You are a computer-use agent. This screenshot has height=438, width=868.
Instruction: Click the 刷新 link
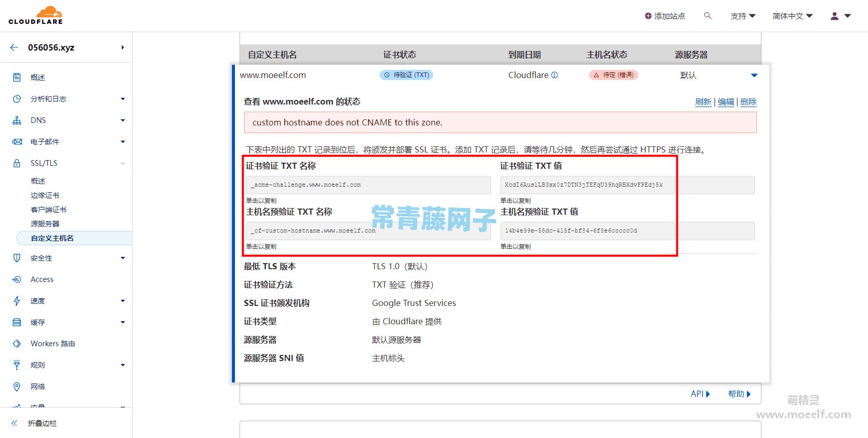pyautogui.click(x=703, y=102)
